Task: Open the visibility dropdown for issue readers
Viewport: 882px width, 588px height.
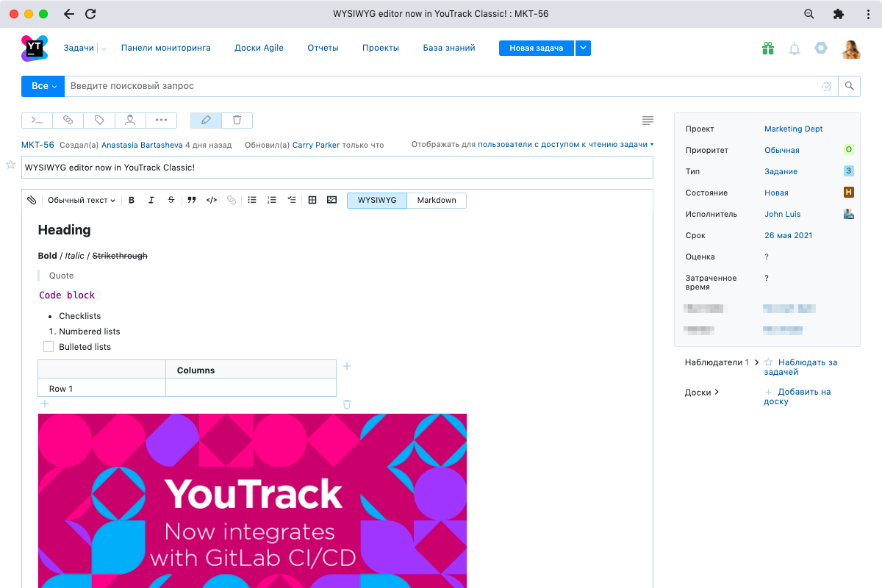Action: click(x=566, y=145)
